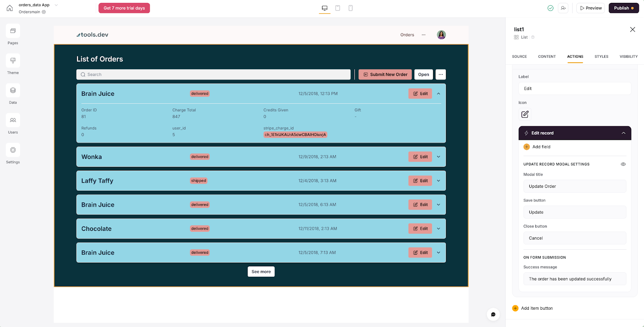Switch to desktop view icon
The image size is (644, 327).
point(325,8)
